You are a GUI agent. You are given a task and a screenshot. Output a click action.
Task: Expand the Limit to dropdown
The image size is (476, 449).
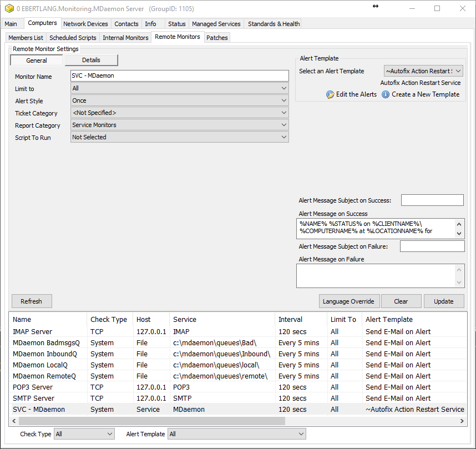point(179,88)
